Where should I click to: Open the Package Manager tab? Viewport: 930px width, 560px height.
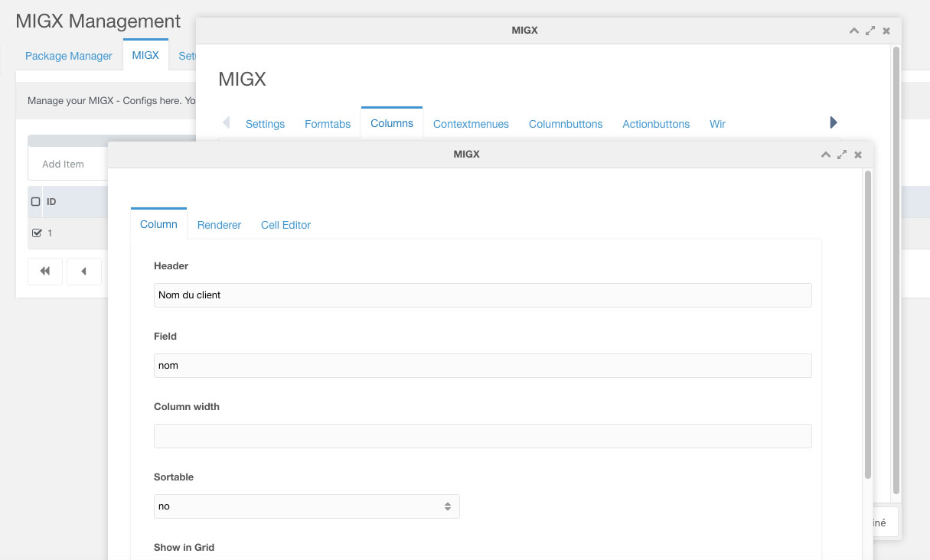(69, 56)
